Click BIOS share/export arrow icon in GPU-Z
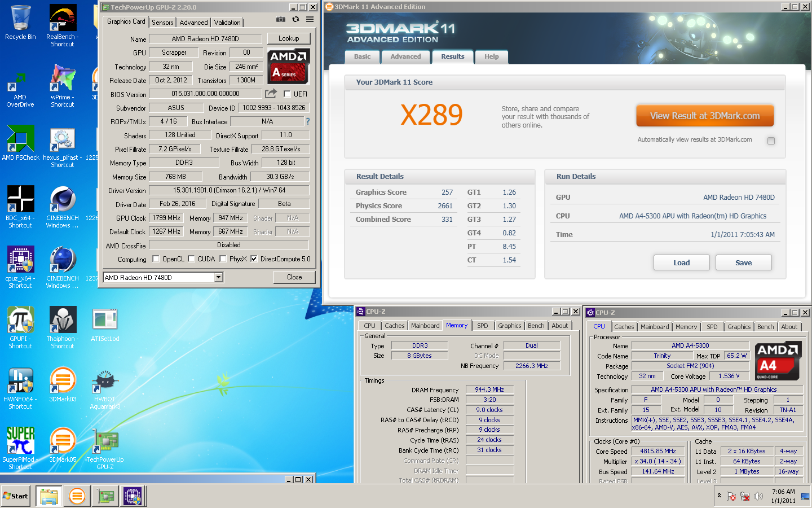 271,93
